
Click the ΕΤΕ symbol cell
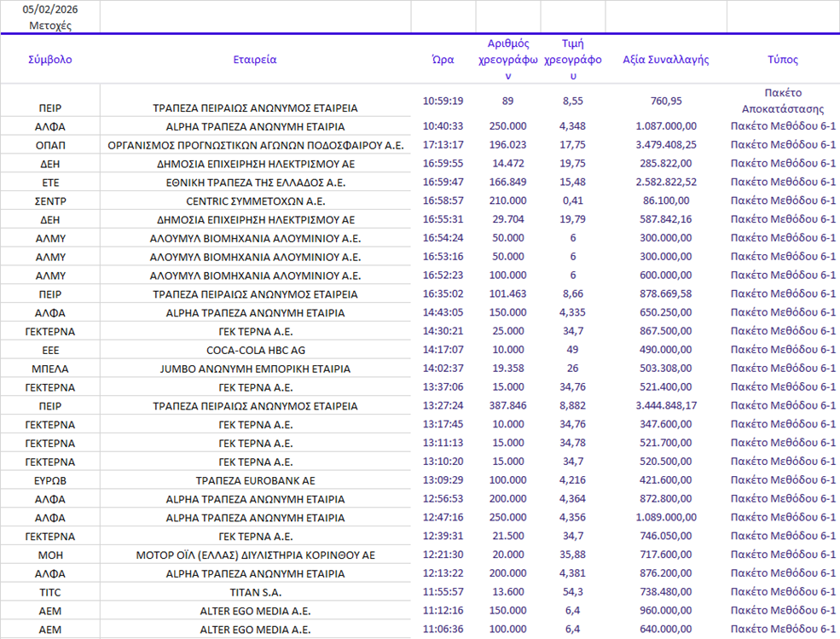[49, 183]
